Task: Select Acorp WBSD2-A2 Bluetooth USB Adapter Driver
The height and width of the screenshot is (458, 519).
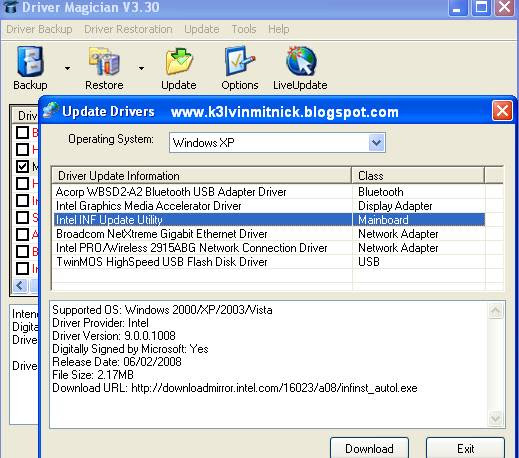Action: (x=171, y=192)
